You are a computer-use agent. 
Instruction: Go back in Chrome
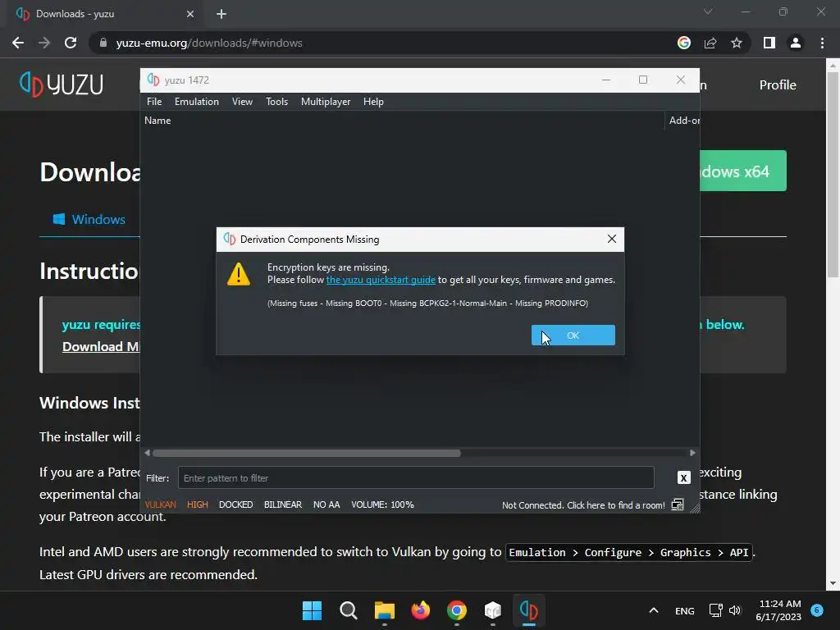point(18,43)
